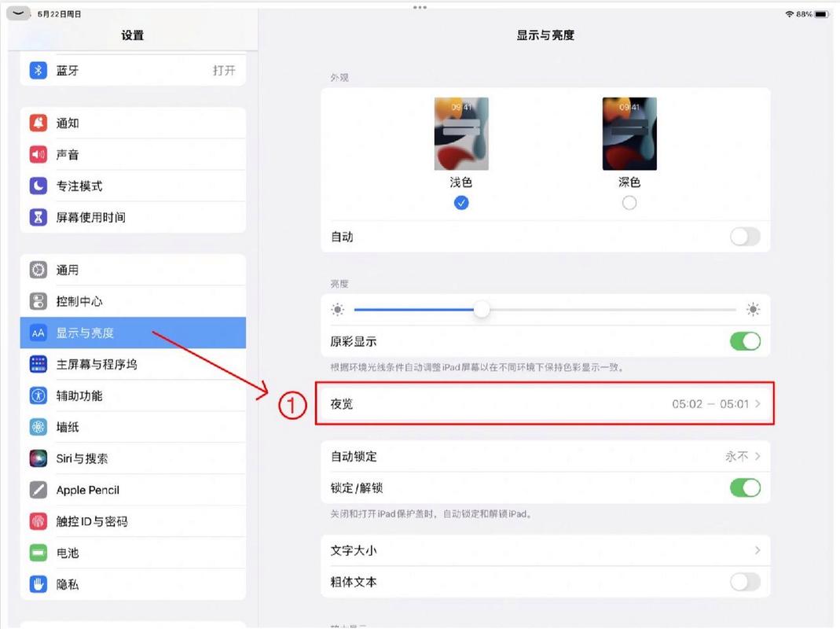
Task: Tap the 自动锁定 row label
Action: (x=354, y=456)
